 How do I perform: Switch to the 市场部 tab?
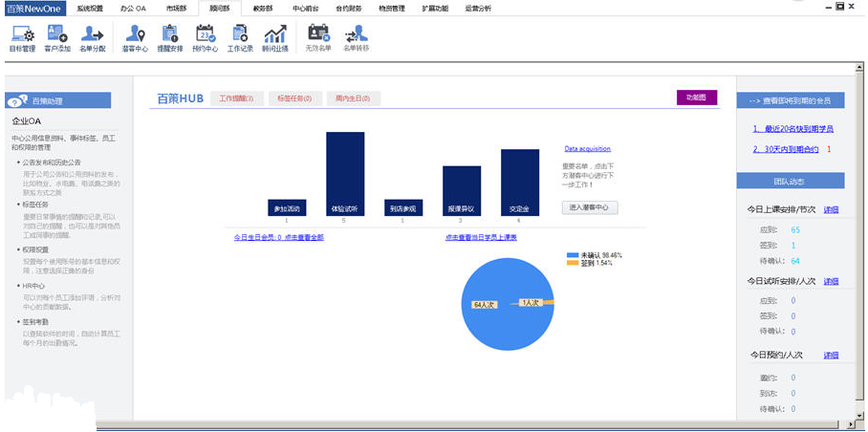tap(176, 9)
